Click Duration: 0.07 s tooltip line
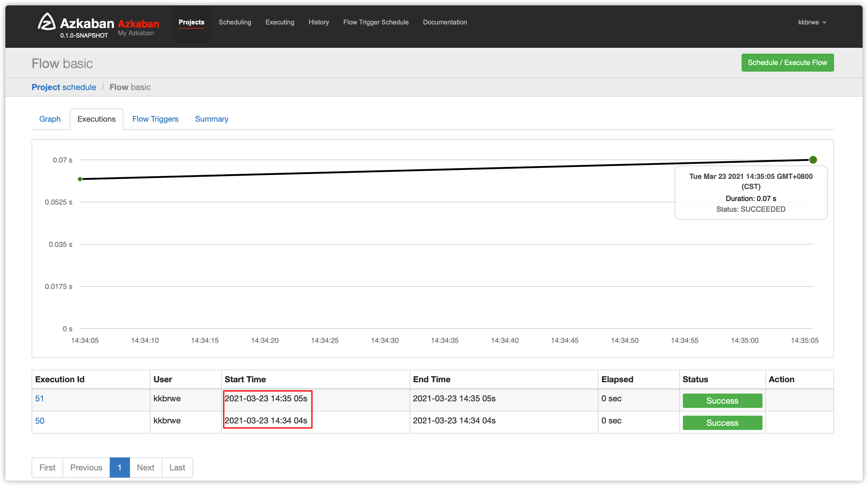The height and width of the screenshot is (486, 868). coord(751,199)
